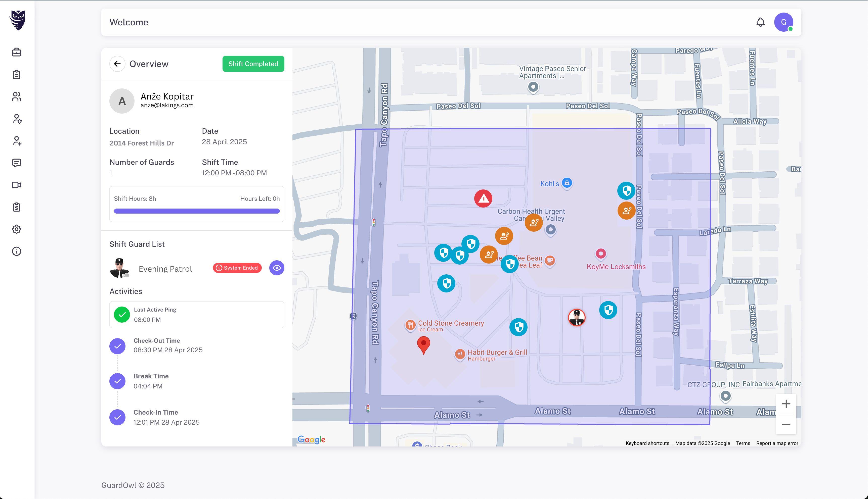Open the chat messages panel
The image size is (868, 499).
pyautogui.click(x=17, y=163)
